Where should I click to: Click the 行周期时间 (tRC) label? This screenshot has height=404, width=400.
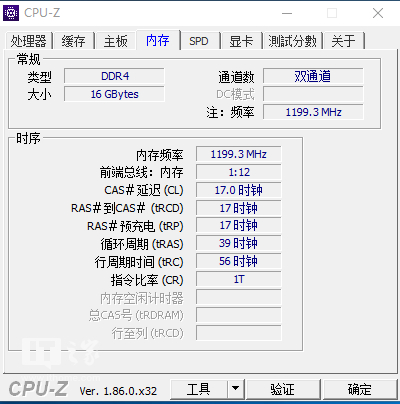(x=139, y=262)
